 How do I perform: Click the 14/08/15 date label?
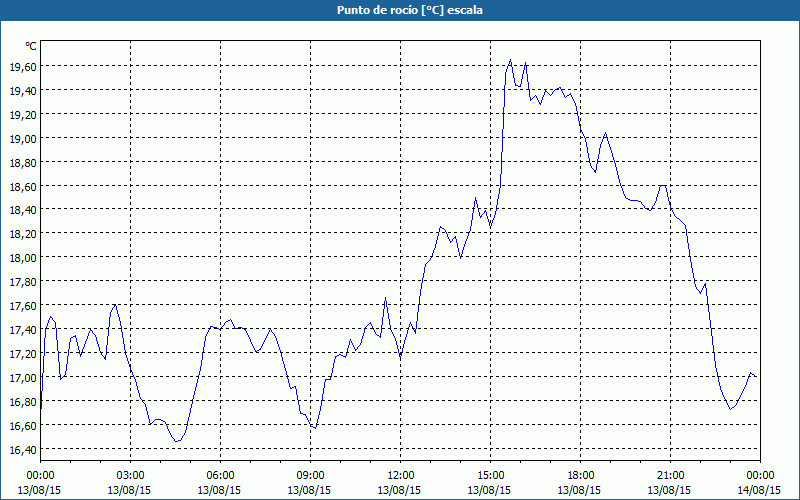click(x=760, y=490)
